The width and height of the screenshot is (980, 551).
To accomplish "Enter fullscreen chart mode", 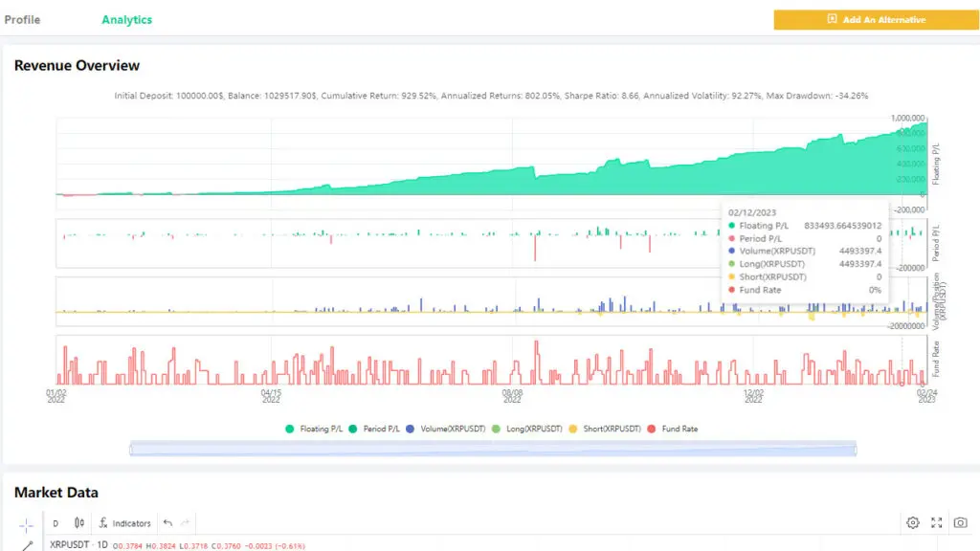I will tap(937, 522).
